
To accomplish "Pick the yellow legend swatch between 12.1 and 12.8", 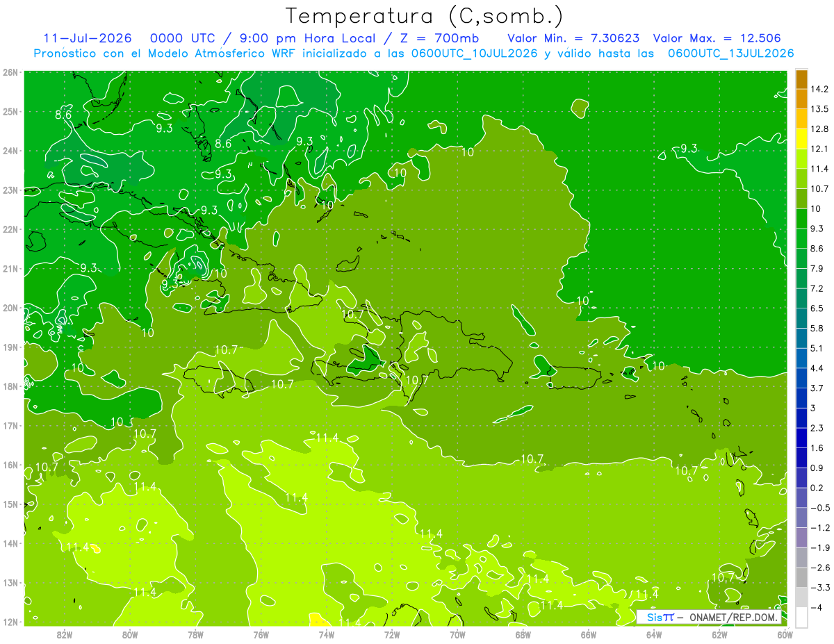I will click(x=801, y=139).
